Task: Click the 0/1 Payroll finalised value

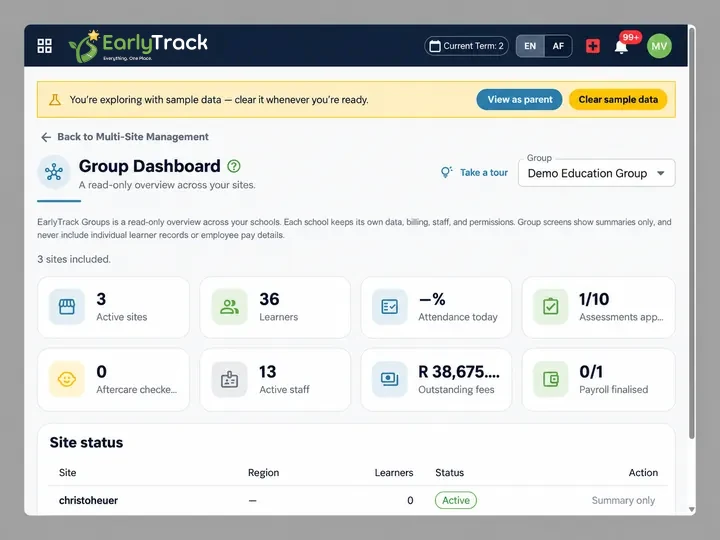Action: pos(591,372)
